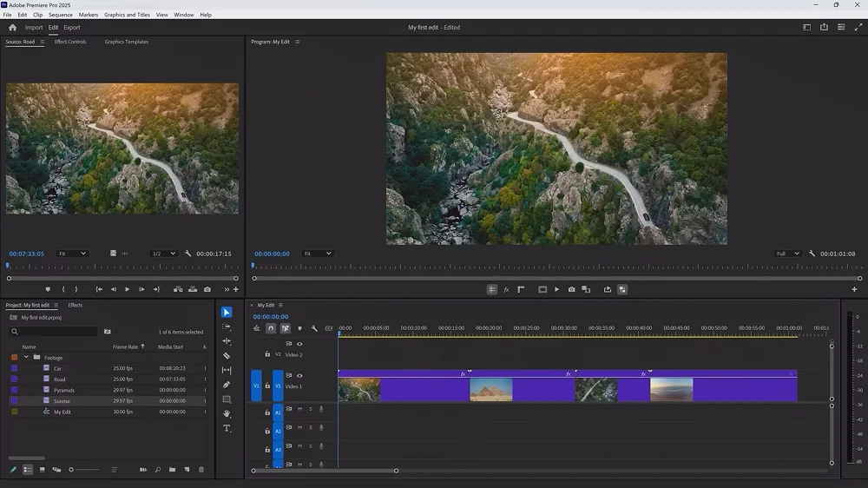
Task: Select the Razor tool in the toolbar
Action: point(227,356)
